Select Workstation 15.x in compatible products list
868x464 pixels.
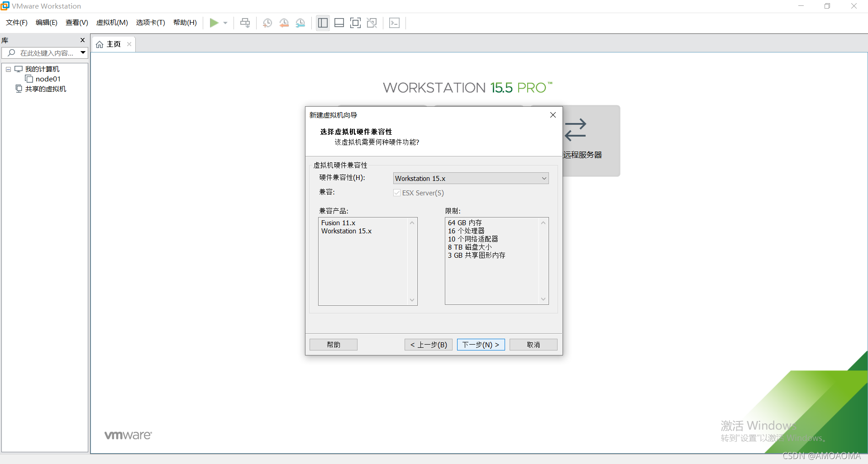(346, 231)
